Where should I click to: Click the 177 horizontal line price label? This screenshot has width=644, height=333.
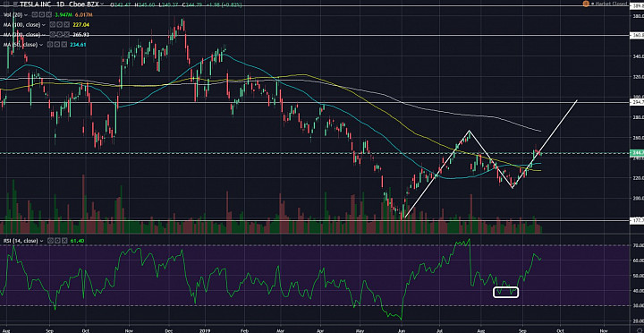tap(637, 220)
